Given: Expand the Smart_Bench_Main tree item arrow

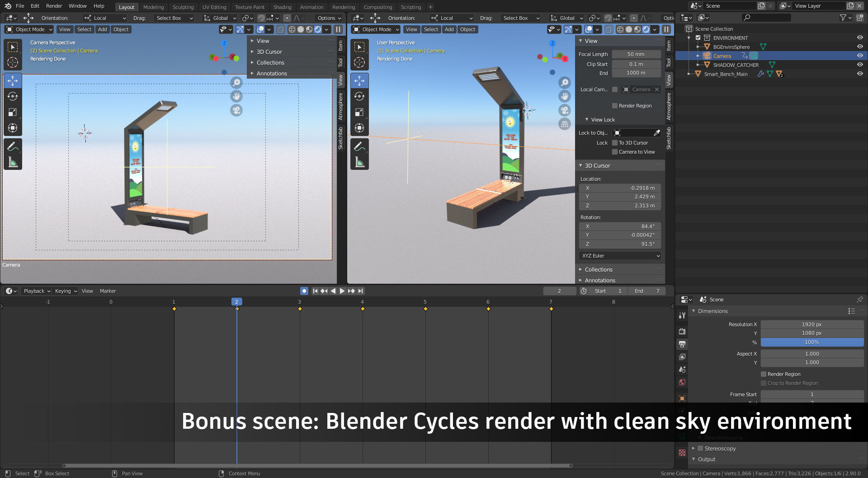Looking at the screenshot, I should [689, 74].
